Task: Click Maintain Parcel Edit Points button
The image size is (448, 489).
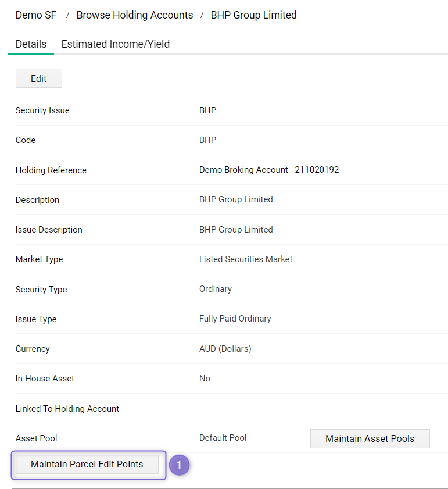Action: 87,464
